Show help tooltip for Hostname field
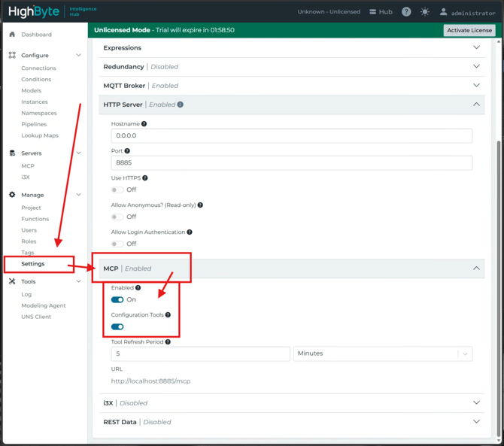This screenshot has height=446, width=504. (x=144, y=123)
